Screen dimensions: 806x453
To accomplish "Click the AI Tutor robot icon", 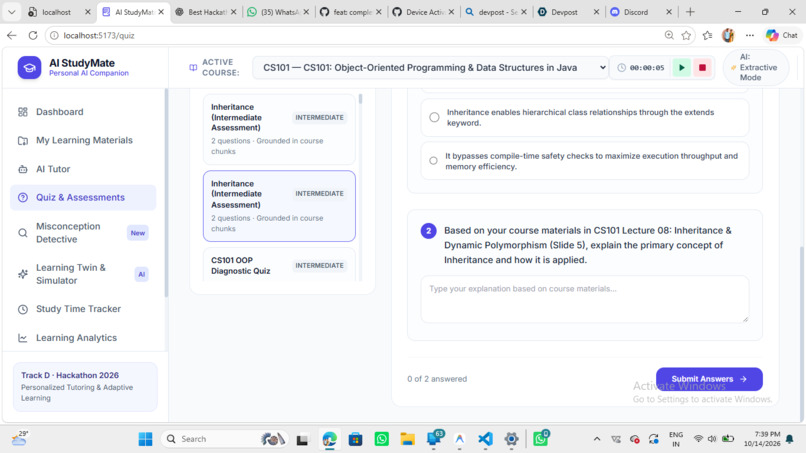I will 23,169.
